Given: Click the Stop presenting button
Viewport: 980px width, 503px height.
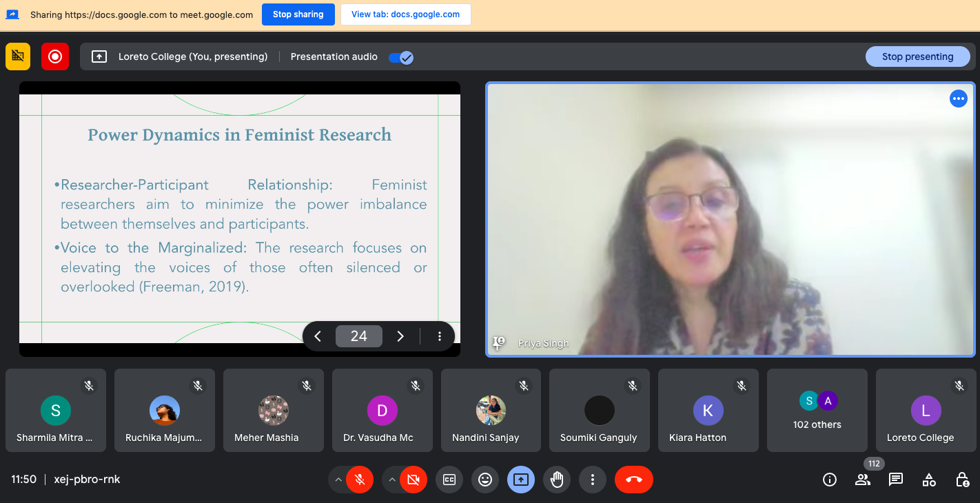Looking at the screenshot, I should [917, 57].
